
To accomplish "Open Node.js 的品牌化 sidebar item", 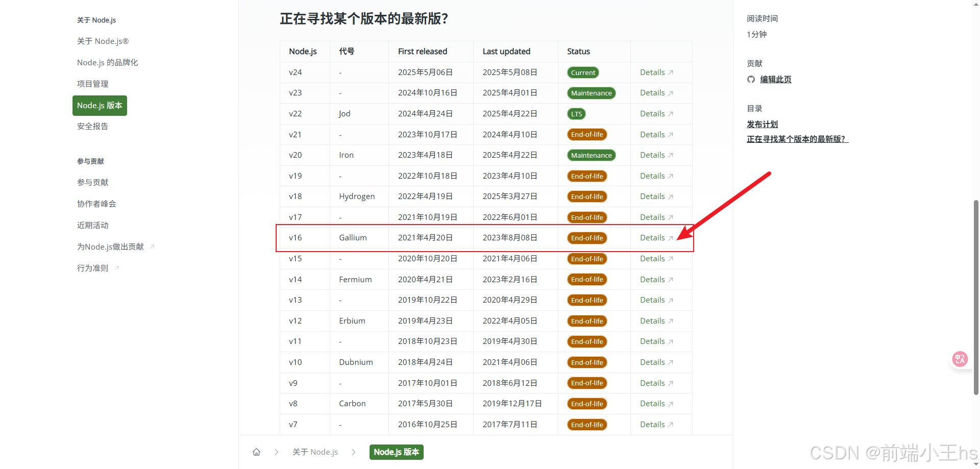I will pyautogui.click(x=107, y=63).
